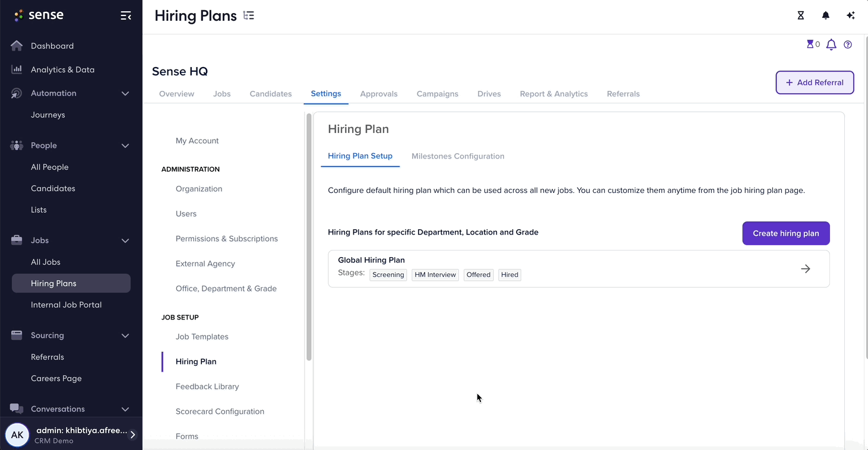Open the Dashboard home icon

point(17,46)
